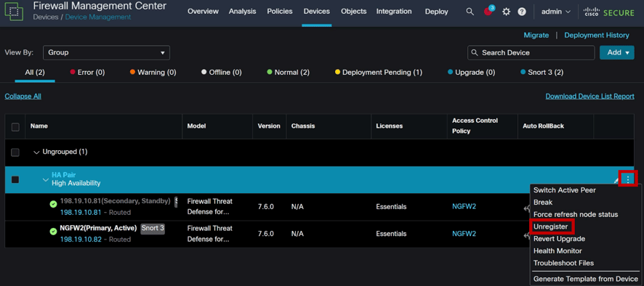Open the Devices menu
644x286 pixels.
(x=317, y=12)
